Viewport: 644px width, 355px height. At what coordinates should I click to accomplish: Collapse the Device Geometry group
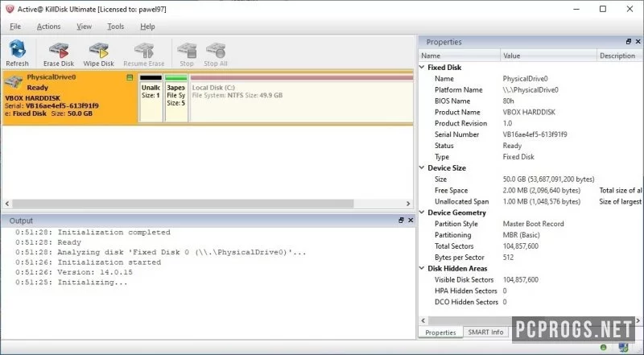422,213
